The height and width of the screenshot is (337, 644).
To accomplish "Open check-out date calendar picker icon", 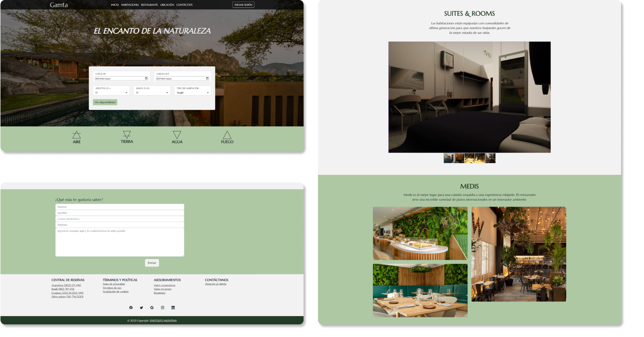I will pyautogui.click(x=207, y=79).
